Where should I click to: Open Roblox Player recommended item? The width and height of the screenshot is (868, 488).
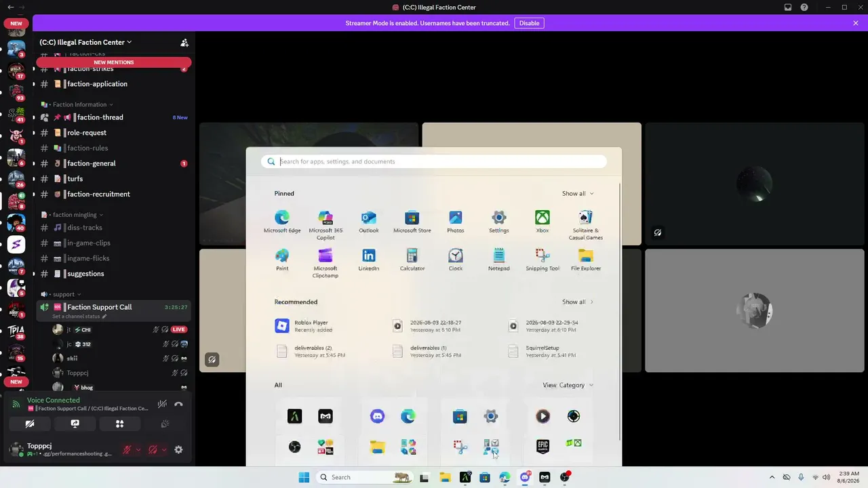click(x=330, y=326)
